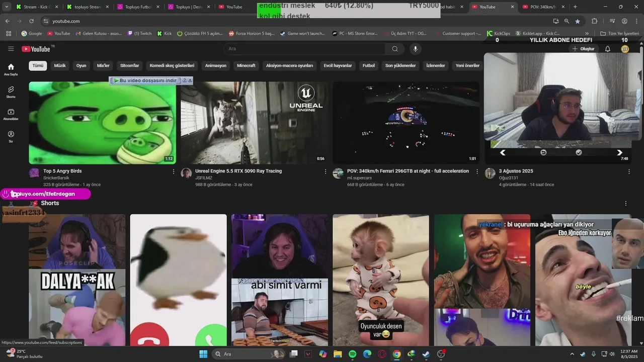Click Bu video dosyasını indir button
Viewport: 644px width, 362px height.
pyautogui.click(x=145, y=80)
